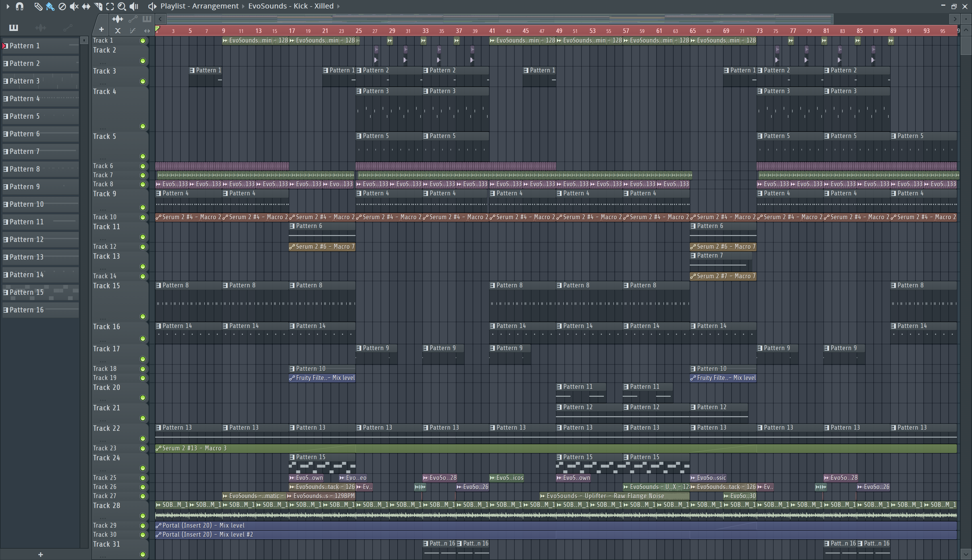Click bar 17 on the timeline ruler
This screenshot has height=560, width=972.
coord(292,31)
